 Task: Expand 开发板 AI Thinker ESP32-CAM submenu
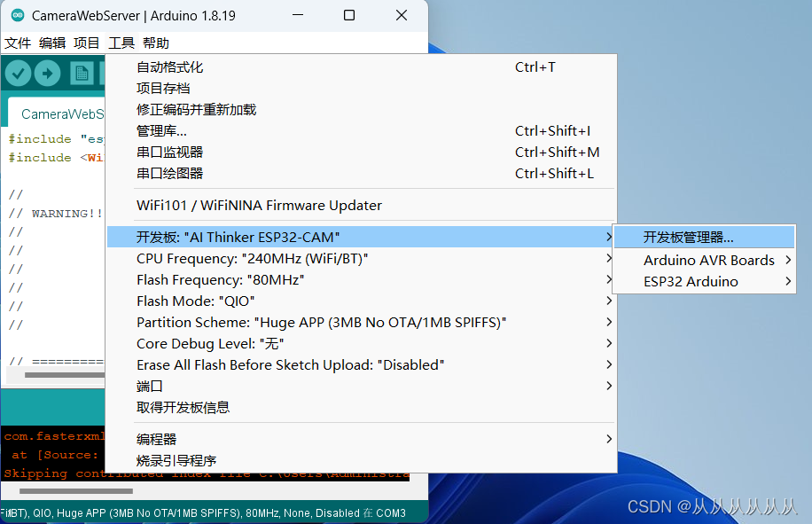(x=362, y=237)
